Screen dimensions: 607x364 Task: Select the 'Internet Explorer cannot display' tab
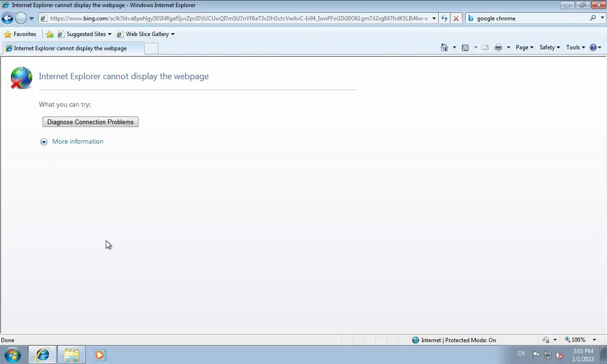pyautogui.click(x=73, y=48)
